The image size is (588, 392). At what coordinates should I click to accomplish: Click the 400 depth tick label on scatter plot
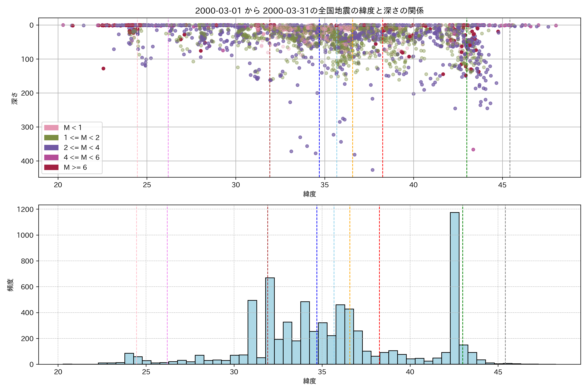click(x=27, y=161)
